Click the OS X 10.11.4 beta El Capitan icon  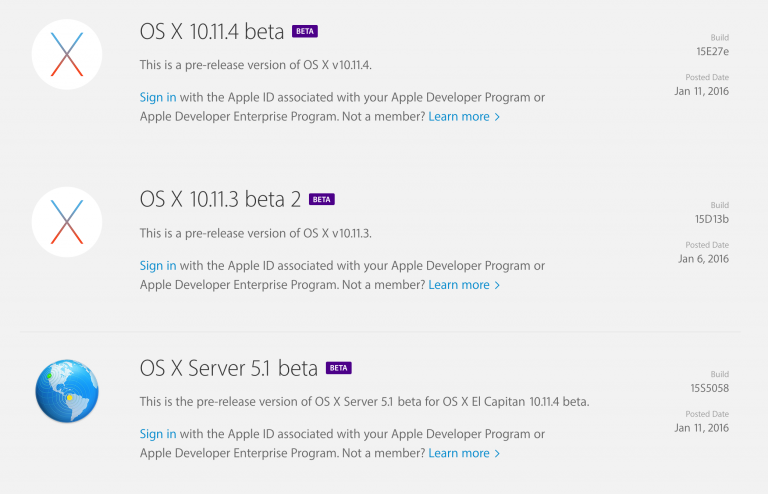point(67,54)
